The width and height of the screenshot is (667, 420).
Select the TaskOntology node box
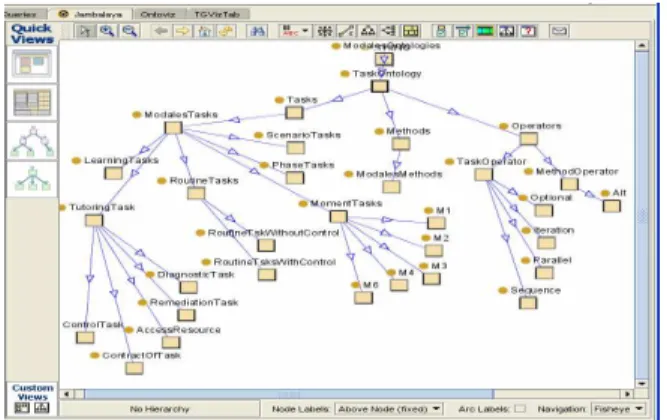tap(379, 86)
